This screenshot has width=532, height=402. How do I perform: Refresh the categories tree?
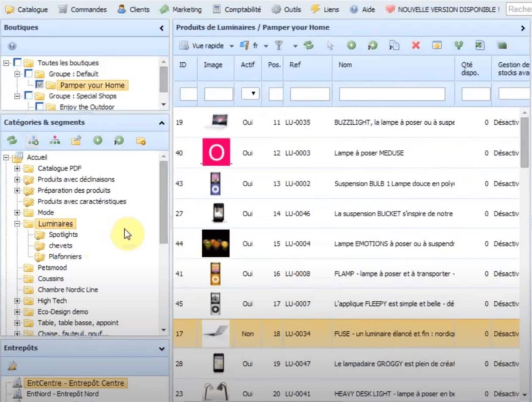pos(12,140)
